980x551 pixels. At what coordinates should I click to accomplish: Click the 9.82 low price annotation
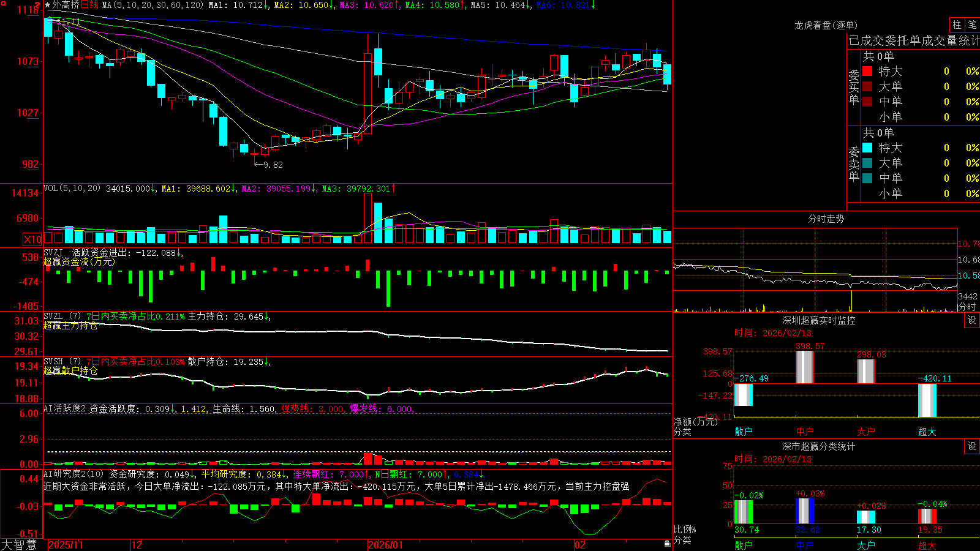pos(273,164)
